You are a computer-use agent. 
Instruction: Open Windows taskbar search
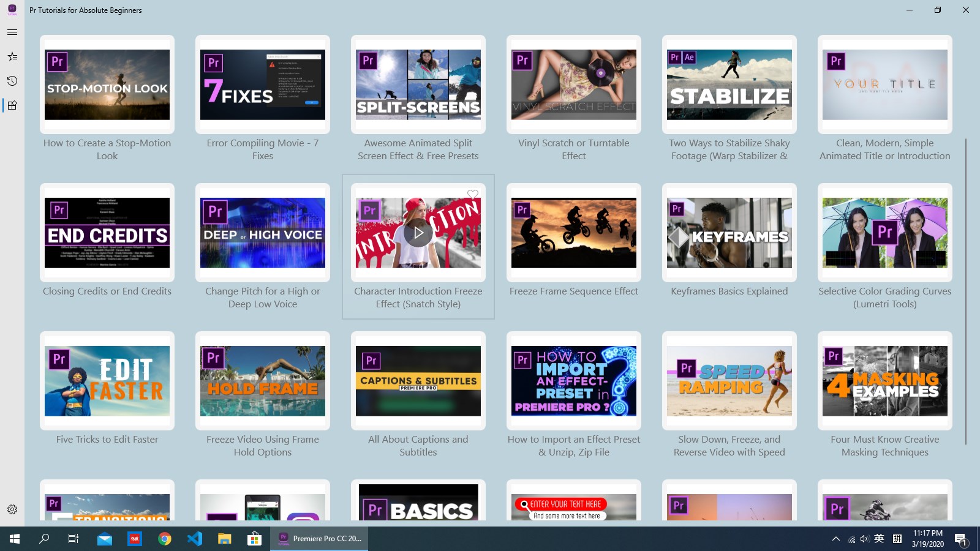44,539
